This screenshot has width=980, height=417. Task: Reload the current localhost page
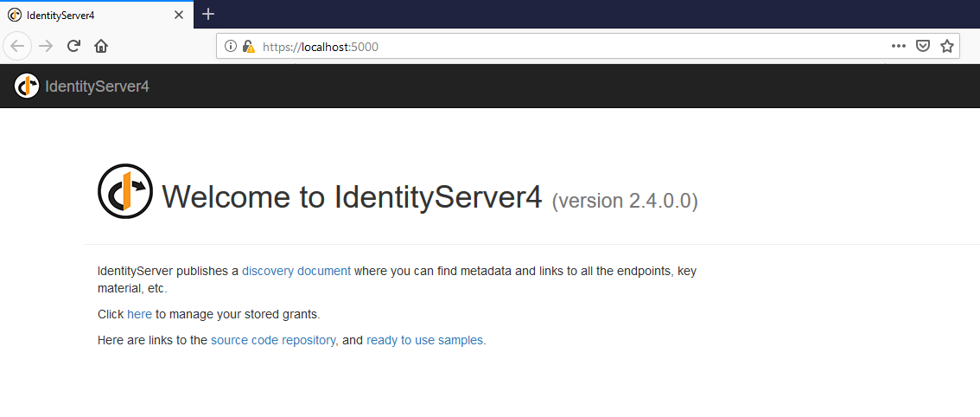click(x=74, y=46)
